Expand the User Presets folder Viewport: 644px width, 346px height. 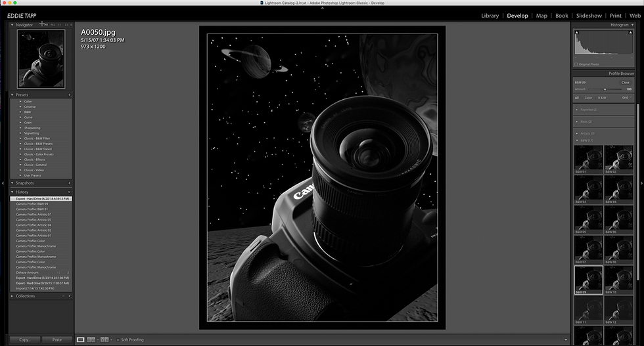pyautogui.click(x=20, y=175)
